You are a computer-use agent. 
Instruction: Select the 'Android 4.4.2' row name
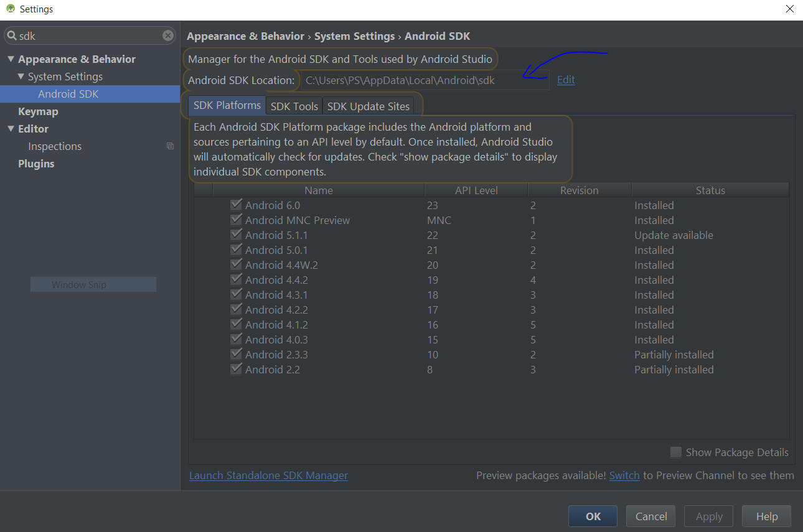point(276,280)
